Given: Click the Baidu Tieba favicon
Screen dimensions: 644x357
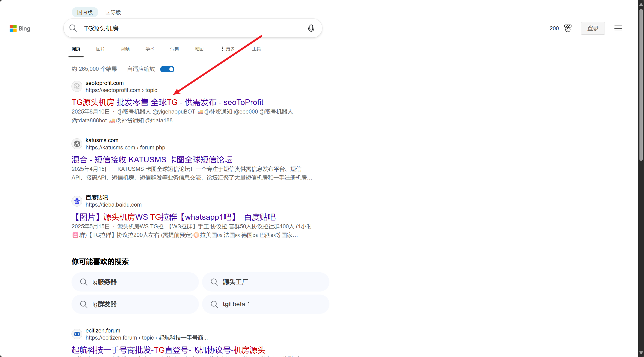Looking at the screenshot, I should 77,201.
